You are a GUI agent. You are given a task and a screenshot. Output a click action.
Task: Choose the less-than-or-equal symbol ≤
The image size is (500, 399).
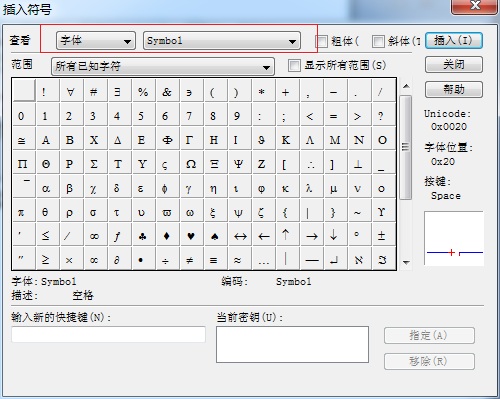(46, 236)
